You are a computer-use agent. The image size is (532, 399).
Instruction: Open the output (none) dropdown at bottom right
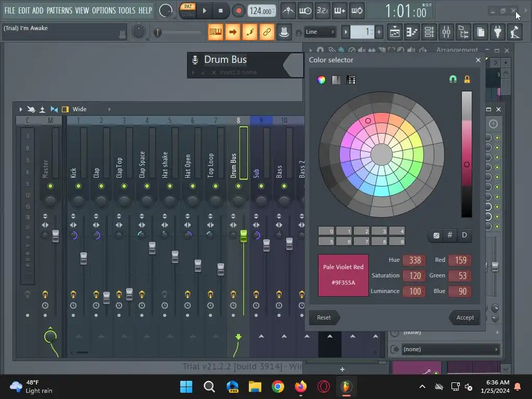[x=451, y=349]
